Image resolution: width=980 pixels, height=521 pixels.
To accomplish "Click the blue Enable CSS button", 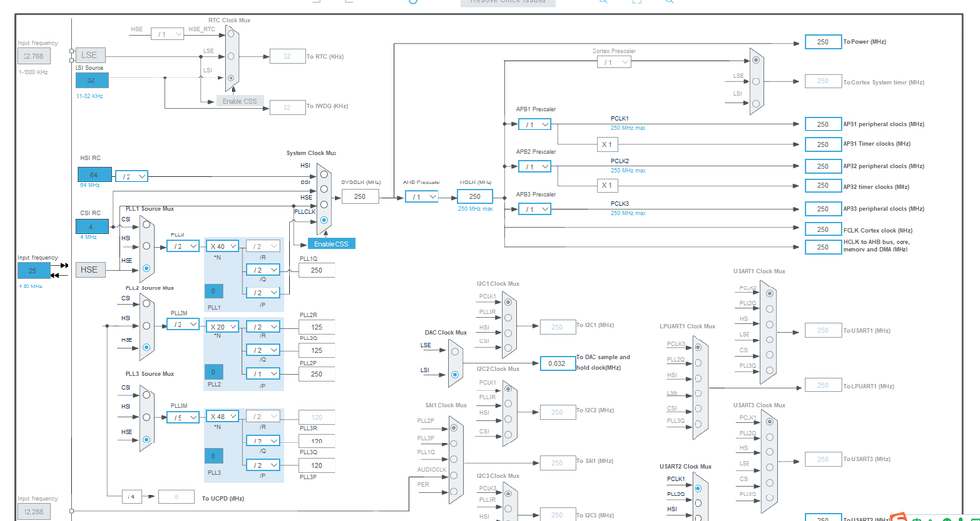I will (x=332, y=244).
